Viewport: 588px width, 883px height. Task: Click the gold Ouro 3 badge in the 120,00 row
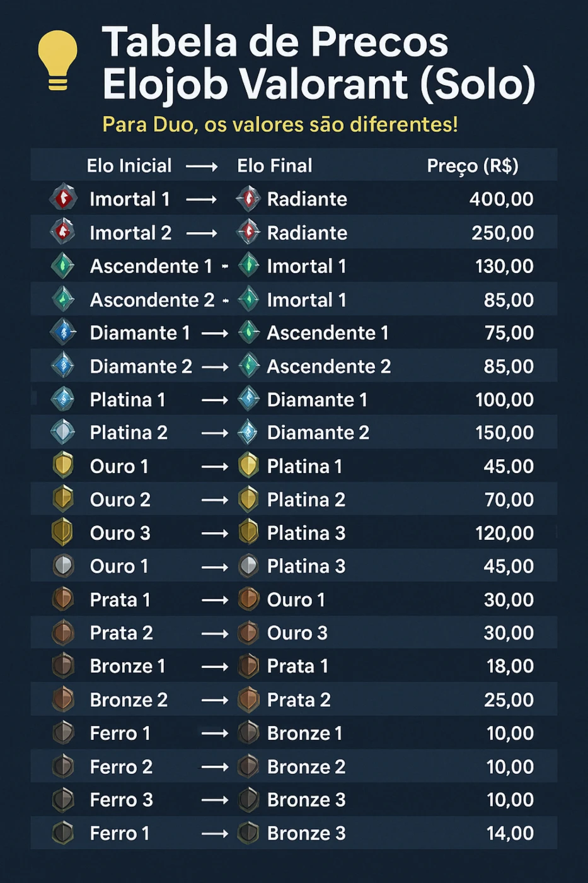[63, 532]
